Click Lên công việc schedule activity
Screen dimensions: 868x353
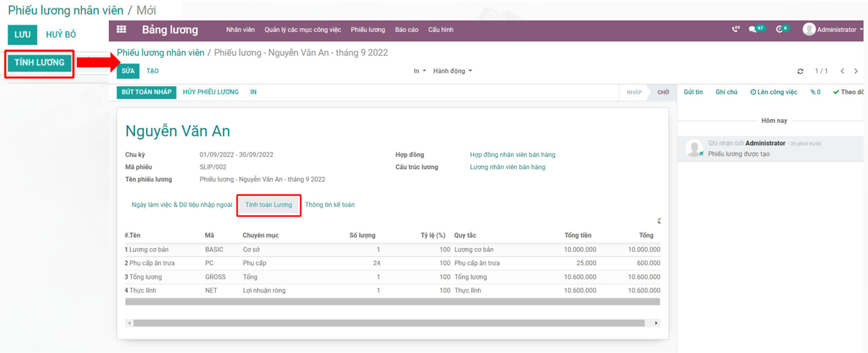774,92
